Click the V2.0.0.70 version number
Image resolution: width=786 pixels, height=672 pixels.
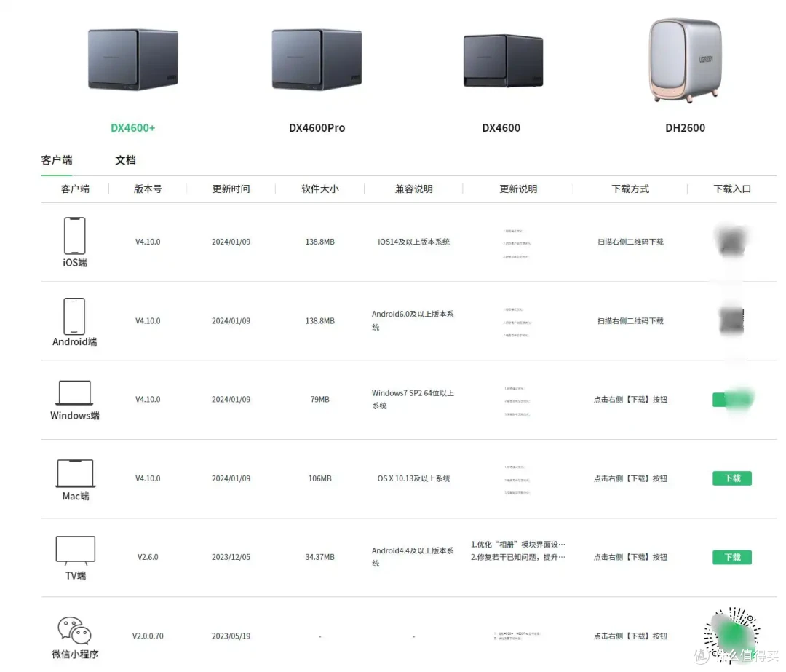click(x=148, y=636)
